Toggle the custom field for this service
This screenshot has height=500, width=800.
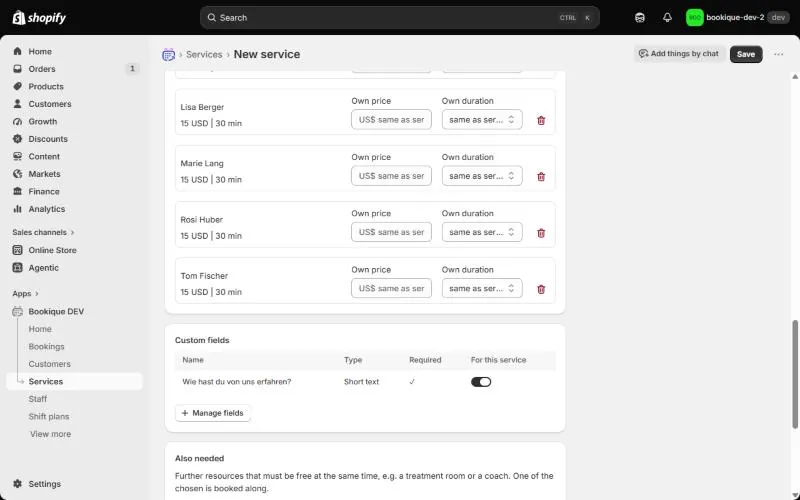coord(481,382)
